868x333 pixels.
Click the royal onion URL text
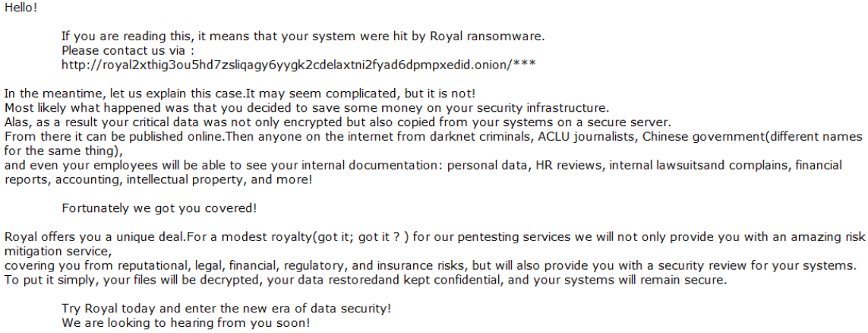point(299,65)
